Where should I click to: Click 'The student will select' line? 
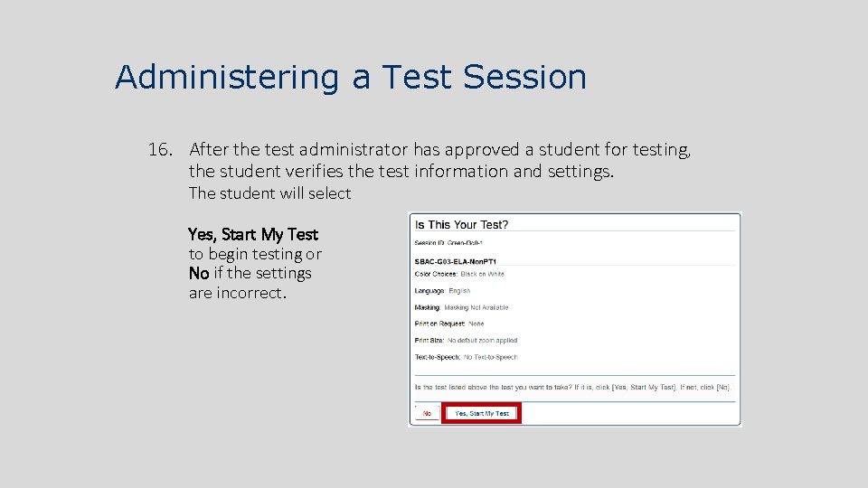269,193
